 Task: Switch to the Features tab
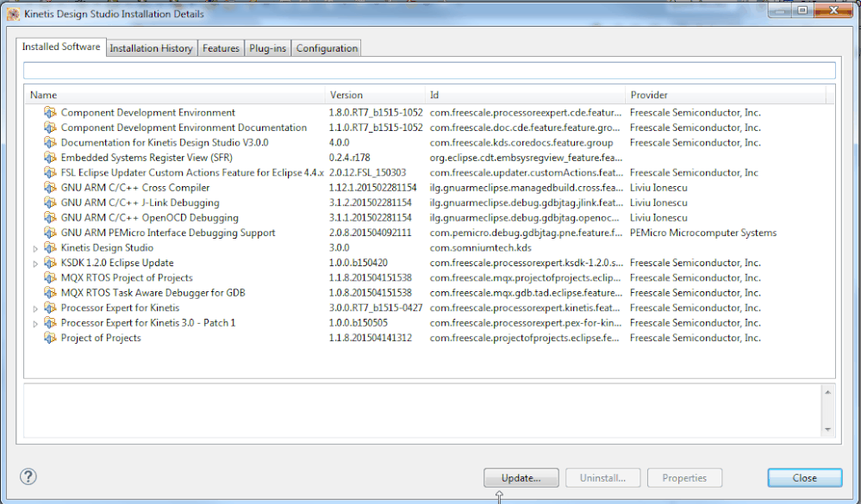(x=221, y=48)
